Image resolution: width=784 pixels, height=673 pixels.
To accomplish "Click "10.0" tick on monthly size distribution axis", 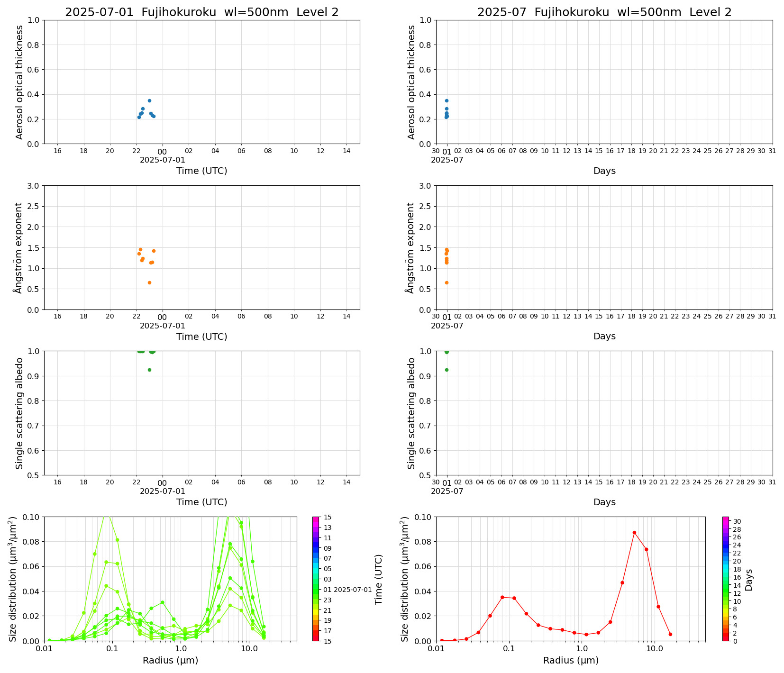I will point(655,648).
